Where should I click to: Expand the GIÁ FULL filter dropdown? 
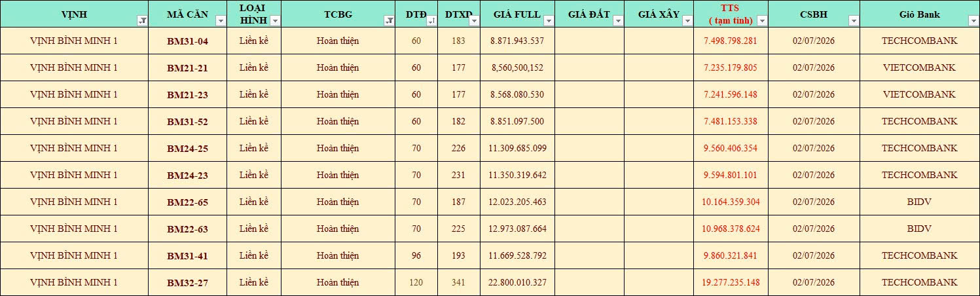coord(549,21)
